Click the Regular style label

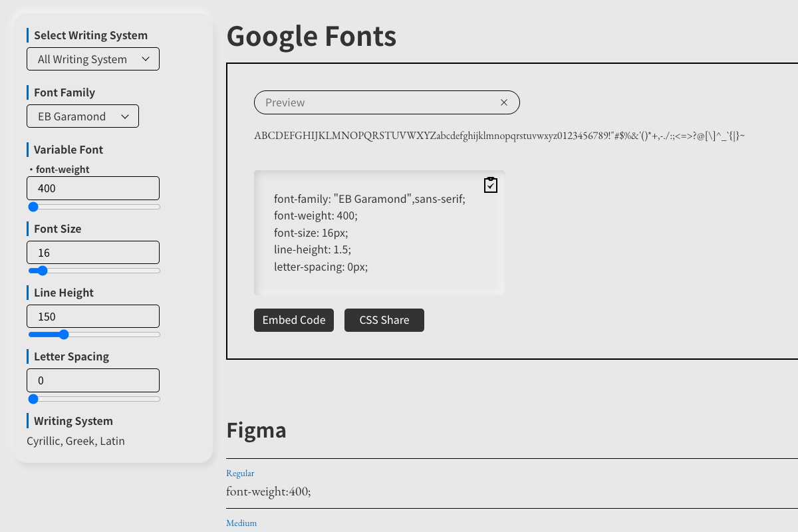point(240,473)
